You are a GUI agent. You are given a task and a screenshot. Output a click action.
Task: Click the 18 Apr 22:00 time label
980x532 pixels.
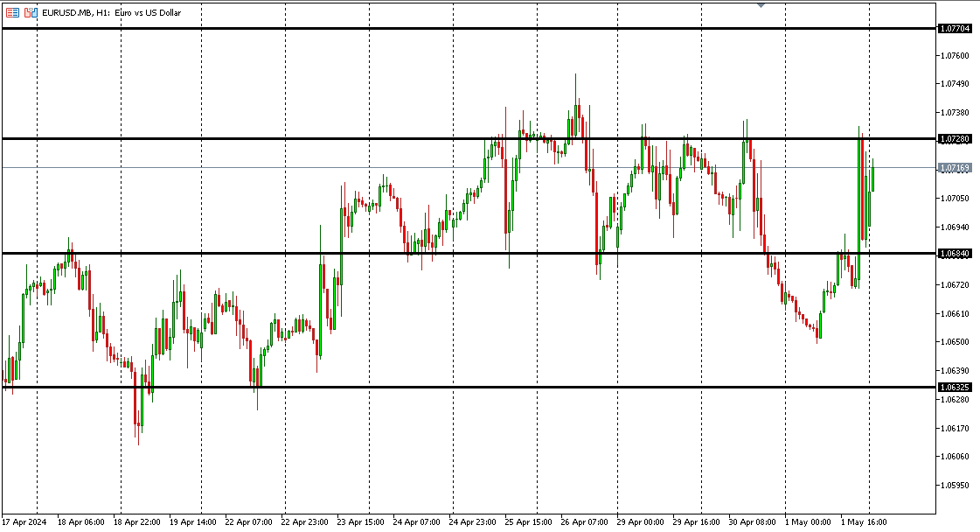tap(137, 522)
